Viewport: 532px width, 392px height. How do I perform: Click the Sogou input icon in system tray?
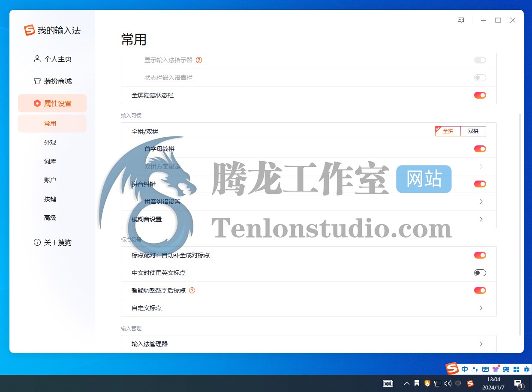[470, 383]
